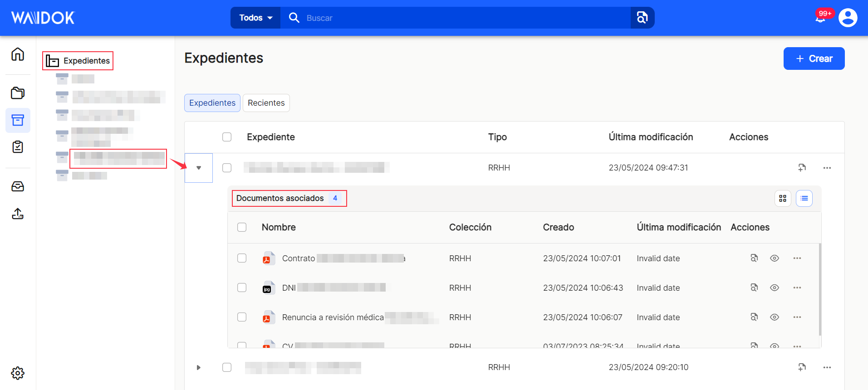Switch to the Expedientes tab

coord(212,103)
